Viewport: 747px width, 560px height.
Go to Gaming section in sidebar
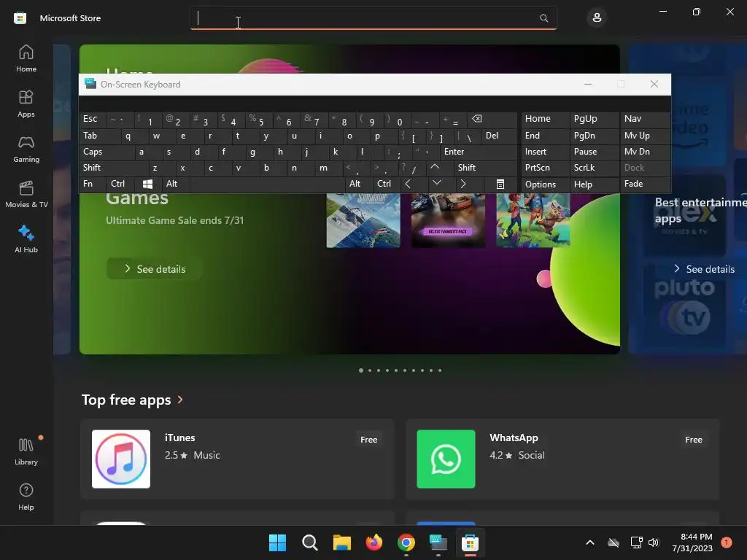pyautogui.click(x=26, y=149)
